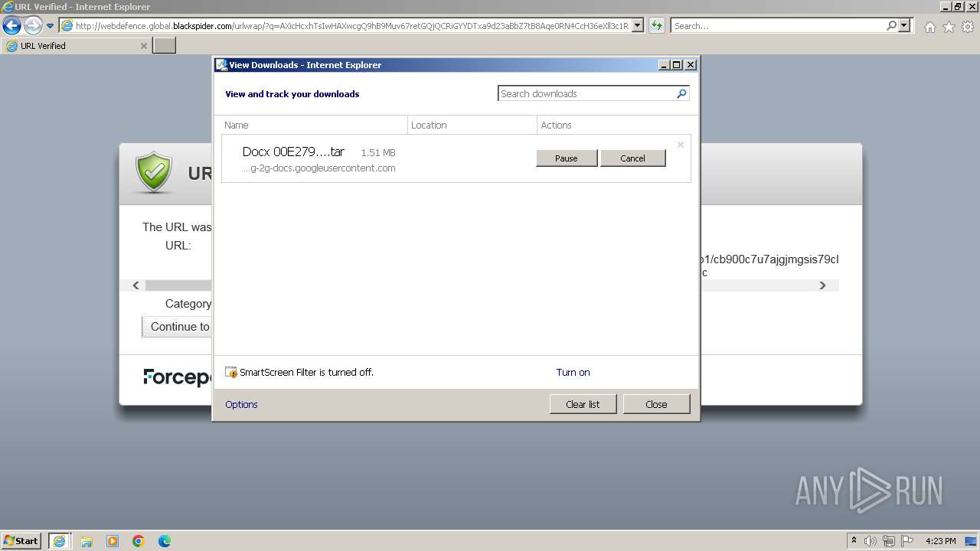Viewport: 980px width, 551px height.
Task: Close the URL Verified tab
Action: click(143, 46)
